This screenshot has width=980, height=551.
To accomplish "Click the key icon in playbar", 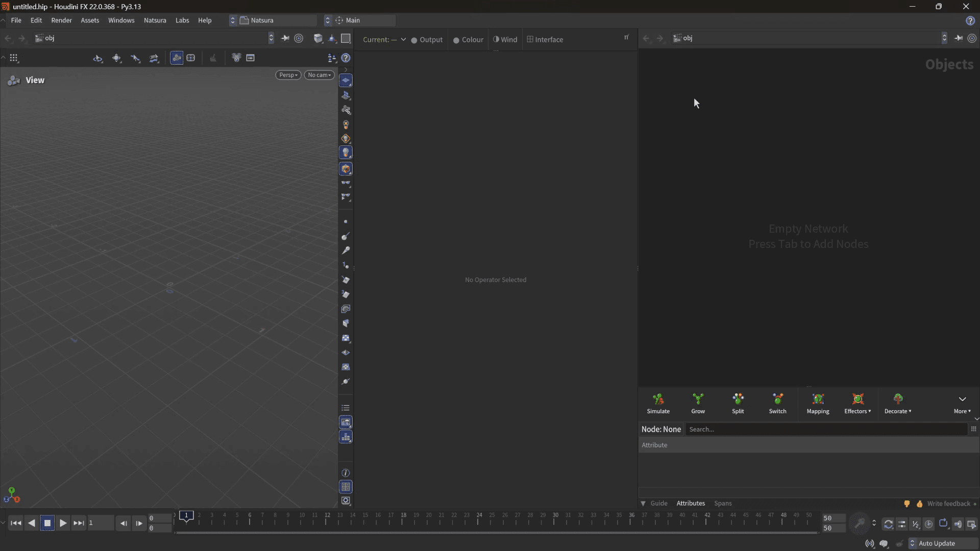I will 860,524.
